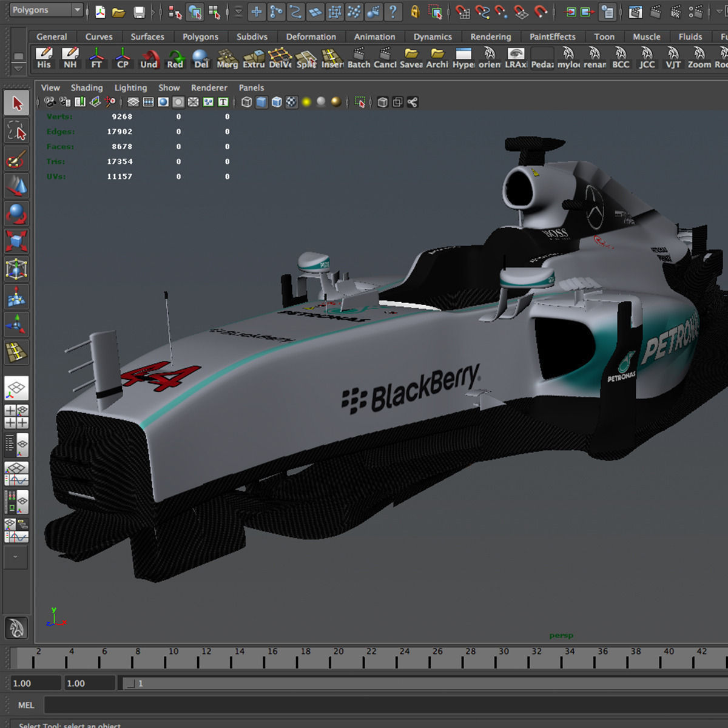Toggle isolate select icon in panel toolbar
Screen dimensions: 728x728
point(360,102)
